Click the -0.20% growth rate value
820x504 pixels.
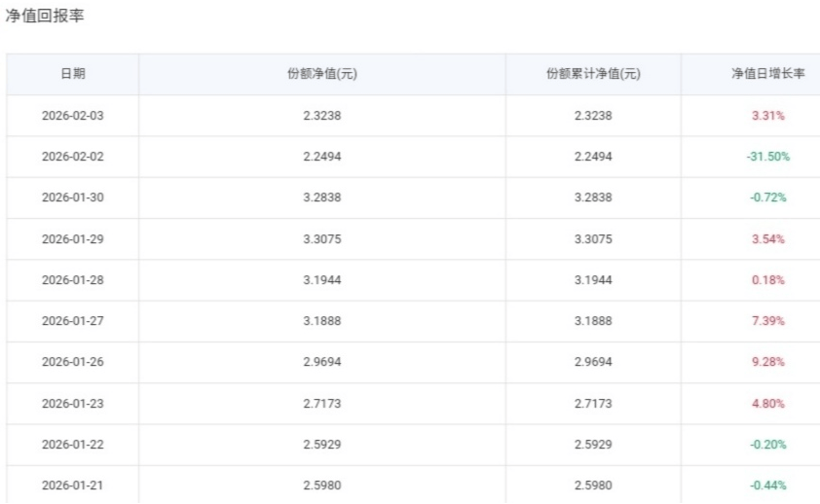click(768, 445)
